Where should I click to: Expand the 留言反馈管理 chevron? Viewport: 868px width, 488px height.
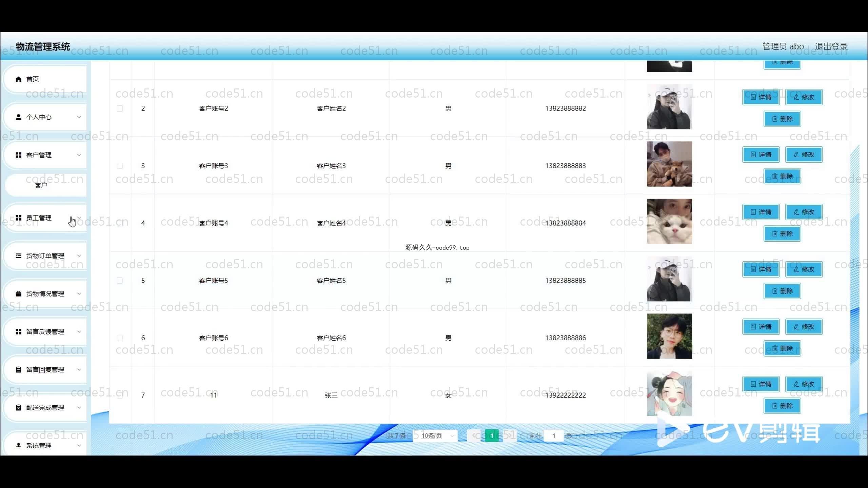pos(79,332)
